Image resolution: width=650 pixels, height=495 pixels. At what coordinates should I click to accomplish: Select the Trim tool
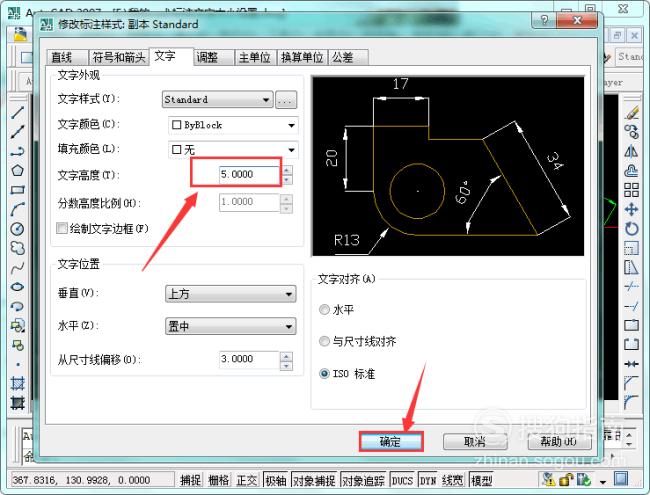(631, 287)
